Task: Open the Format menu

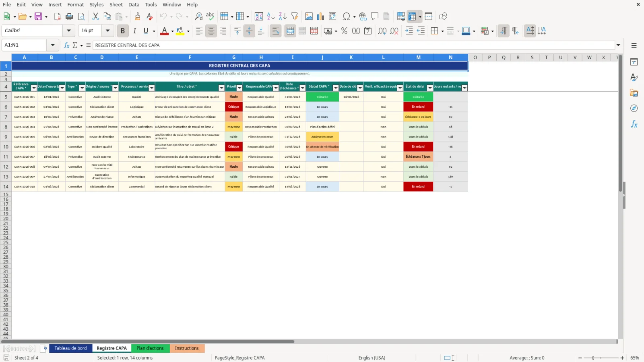Action: 76,4
